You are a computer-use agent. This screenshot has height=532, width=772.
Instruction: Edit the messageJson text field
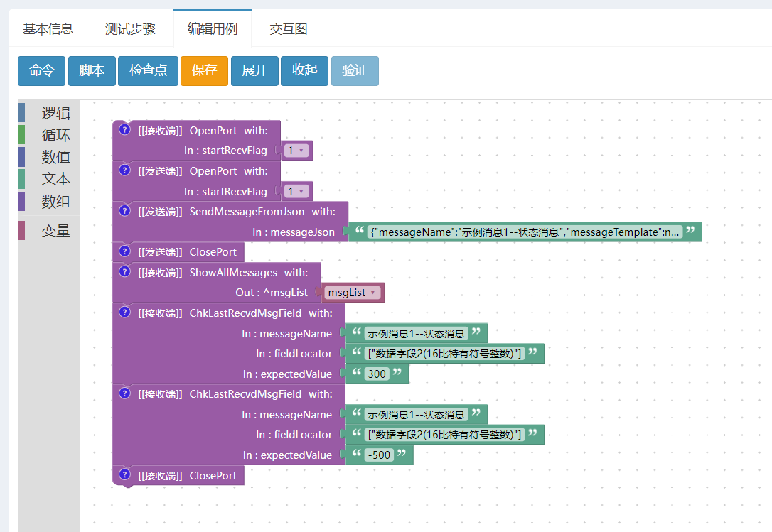525,232
